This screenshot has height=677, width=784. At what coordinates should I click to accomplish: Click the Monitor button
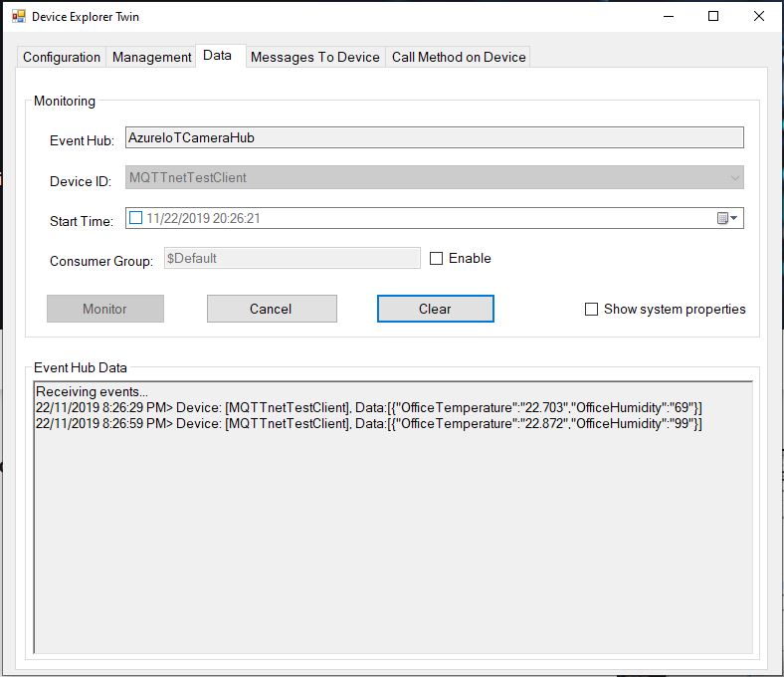pyautogui.click(x=104, y=309)
